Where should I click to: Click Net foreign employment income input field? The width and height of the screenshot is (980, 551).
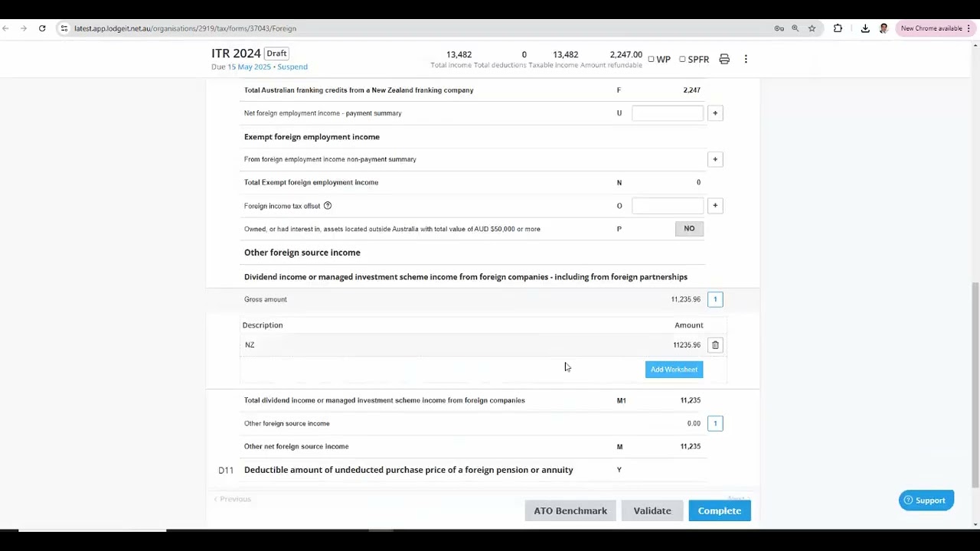tap(668, 113)
